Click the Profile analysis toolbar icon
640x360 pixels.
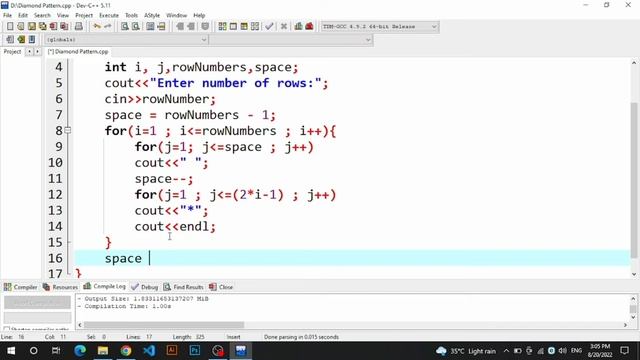298,27
